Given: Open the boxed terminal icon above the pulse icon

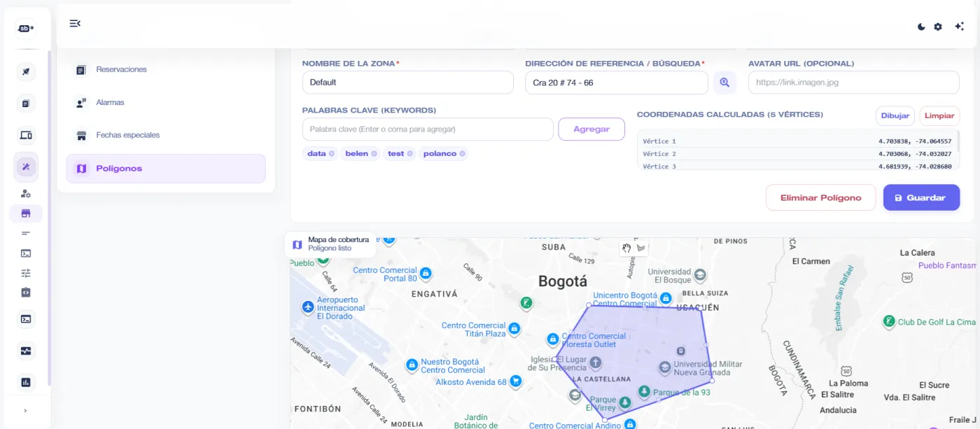Looking at the screenshot, I should [26, 319].
